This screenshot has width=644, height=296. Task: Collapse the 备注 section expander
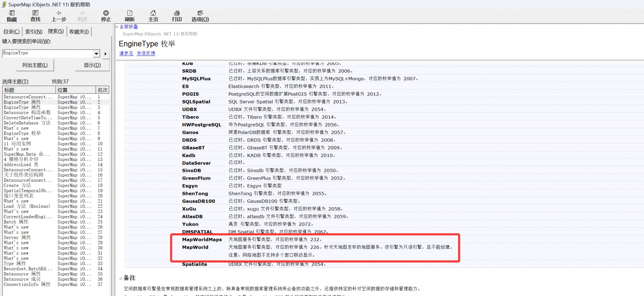point(120,278)
